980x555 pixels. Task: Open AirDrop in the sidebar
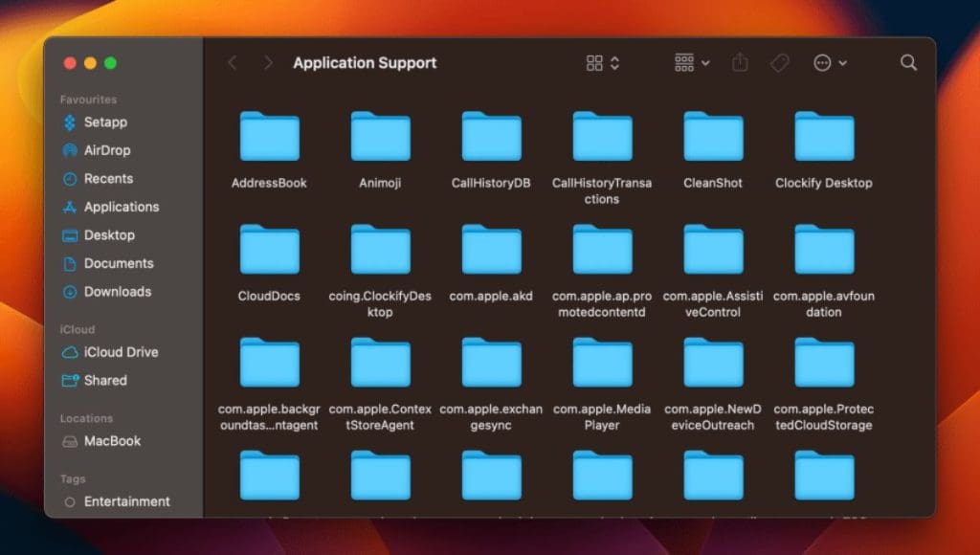[x=97, y=150]
